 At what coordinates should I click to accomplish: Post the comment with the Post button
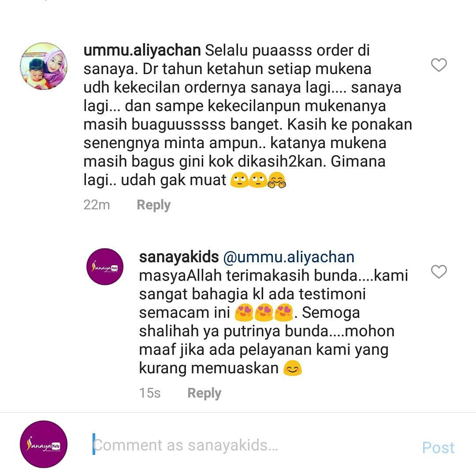(x=438, y=447)
